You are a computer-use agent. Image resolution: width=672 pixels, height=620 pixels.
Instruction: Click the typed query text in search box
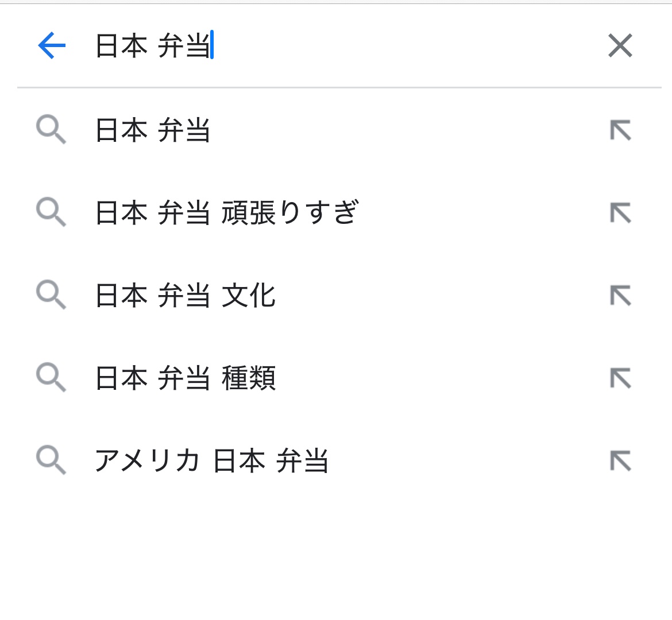[x=152, y=45]
